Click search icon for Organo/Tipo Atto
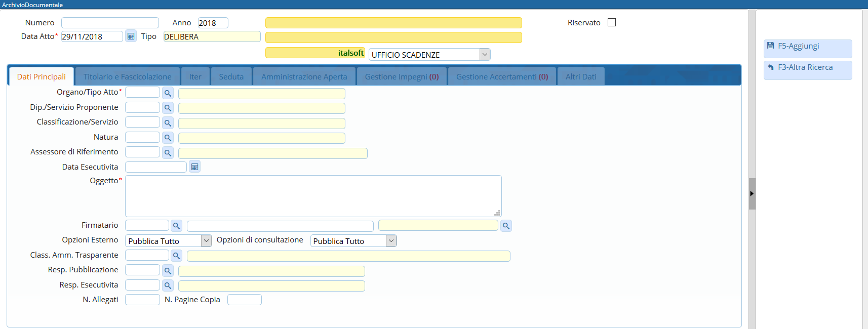 coord(168,93)
